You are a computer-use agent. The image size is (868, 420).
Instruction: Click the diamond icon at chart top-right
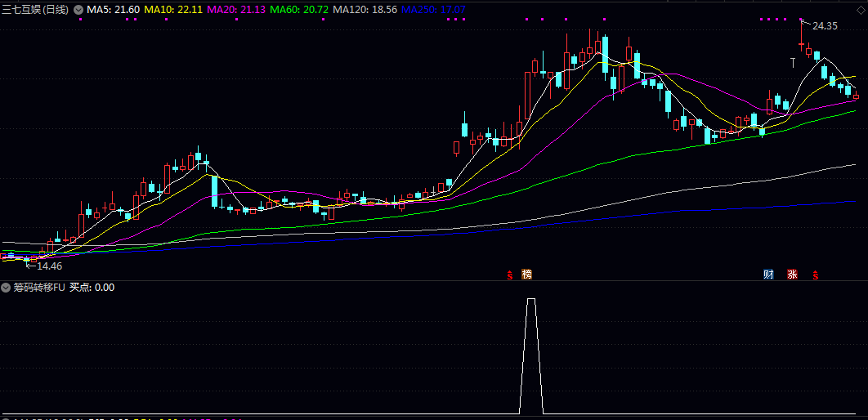click(860, 10)
